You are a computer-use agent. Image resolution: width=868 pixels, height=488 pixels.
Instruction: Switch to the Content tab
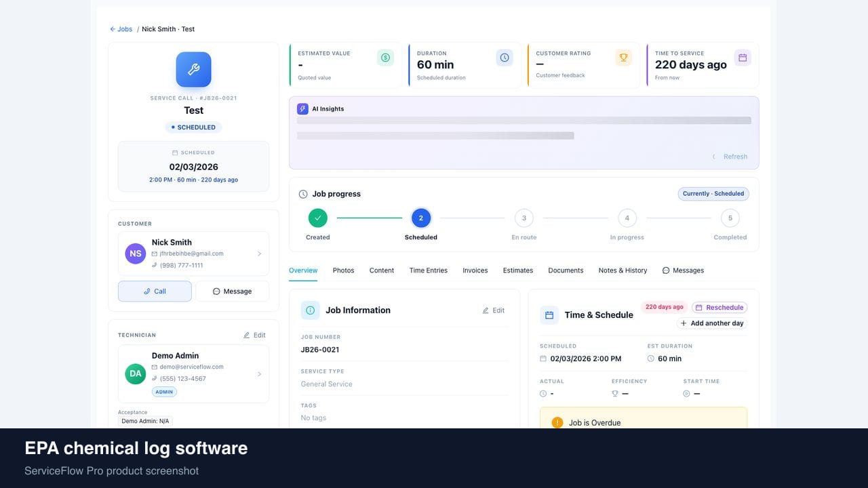[x=382, y=270]
